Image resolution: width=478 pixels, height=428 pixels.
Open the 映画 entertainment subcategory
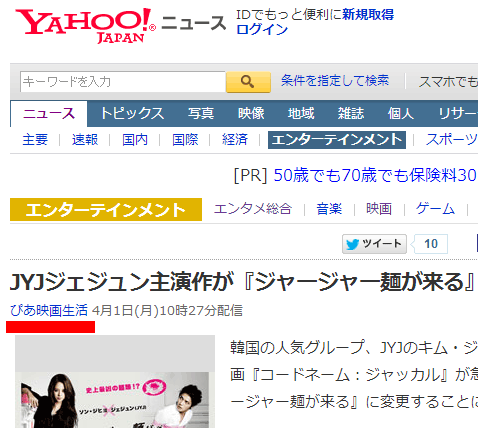379,209
